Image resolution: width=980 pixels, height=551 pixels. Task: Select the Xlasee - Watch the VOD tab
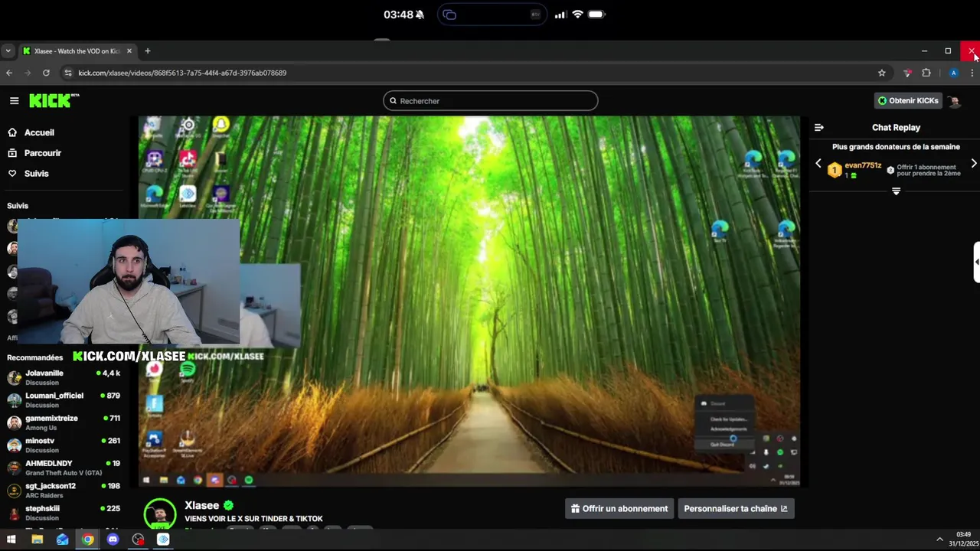(77, 51)
